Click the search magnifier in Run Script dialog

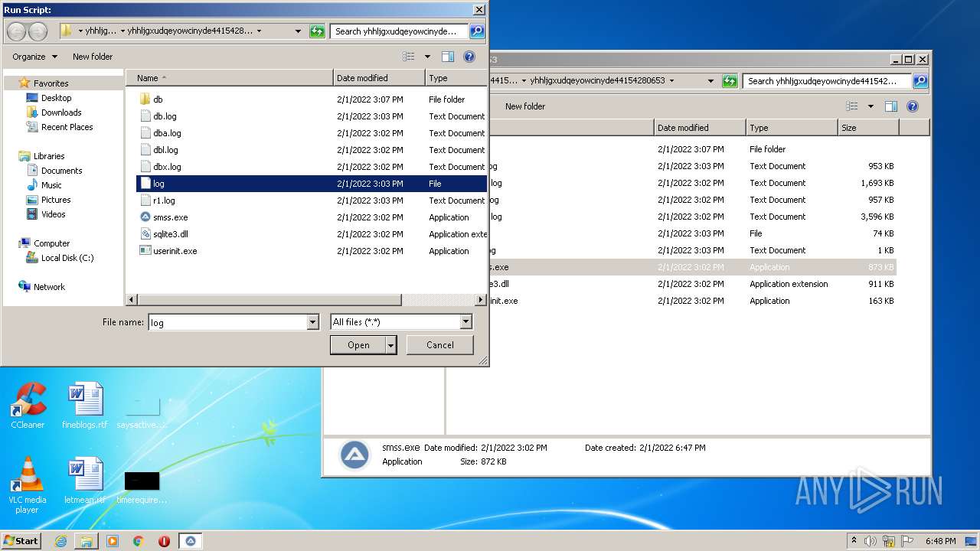[477, 31]
